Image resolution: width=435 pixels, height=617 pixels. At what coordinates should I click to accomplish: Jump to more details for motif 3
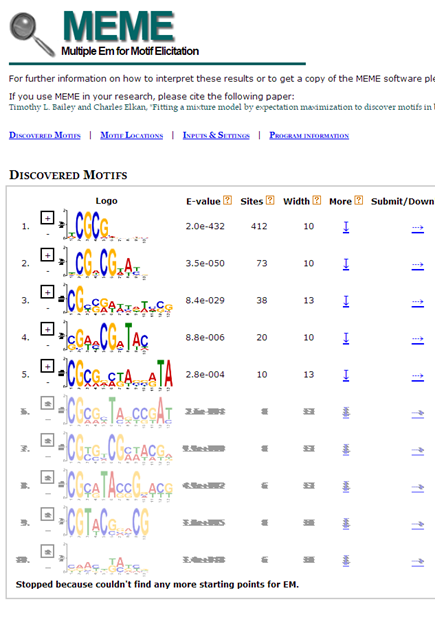click(x=346, y=301)
